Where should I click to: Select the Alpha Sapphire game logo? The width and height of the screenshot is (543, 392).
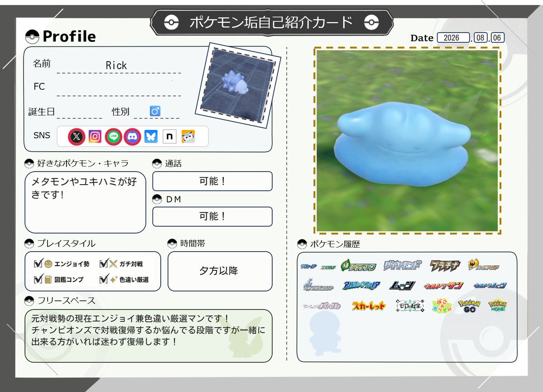(361, 286)
